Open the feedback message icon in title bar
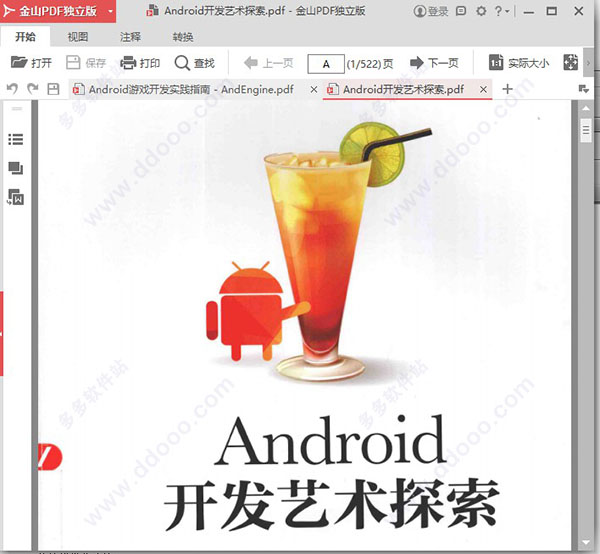The image size is (600, 554). click(461, 11)
